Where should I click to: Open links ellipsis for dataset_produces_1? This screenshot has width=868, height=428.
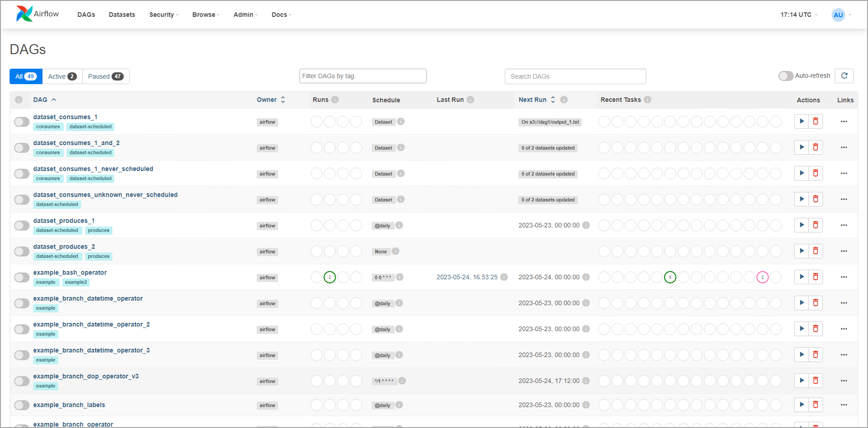pos(843,226)
